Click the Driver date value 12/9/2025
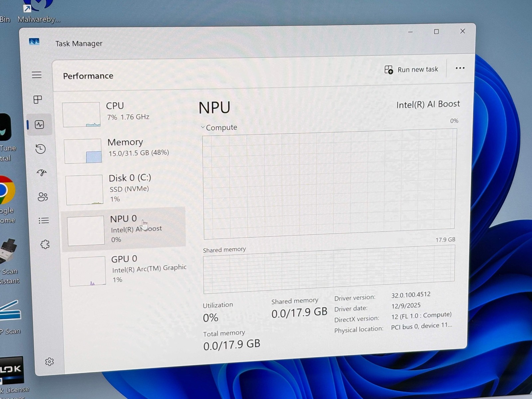 pos(406,306)
